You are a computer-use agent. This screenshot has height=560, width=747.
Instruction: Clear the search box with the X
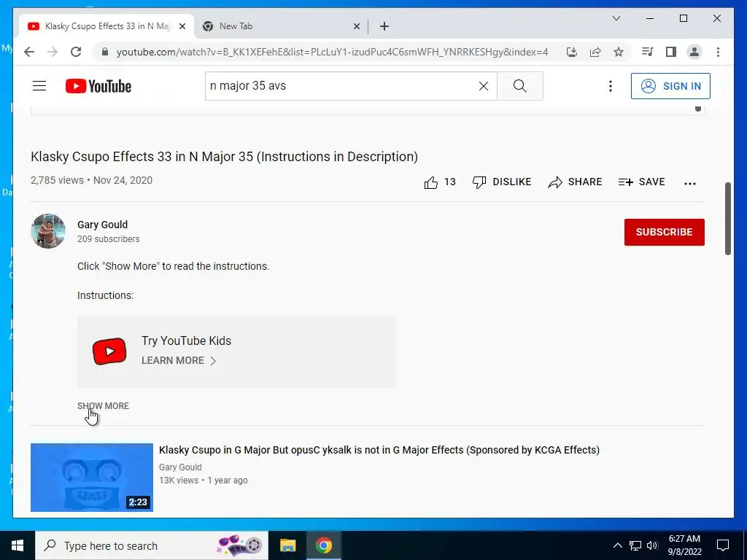(483, 86)
